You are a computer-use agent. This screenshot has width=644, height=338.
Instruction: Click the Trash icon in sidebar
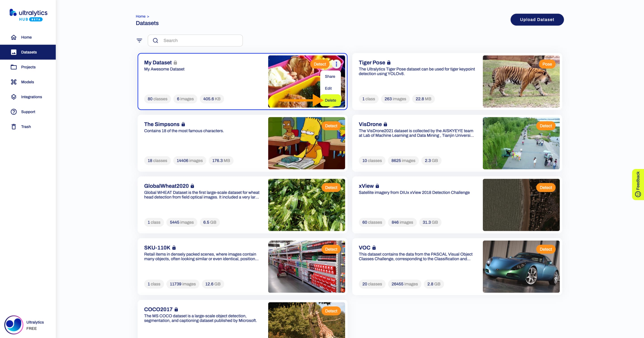[x=14, y=127]
